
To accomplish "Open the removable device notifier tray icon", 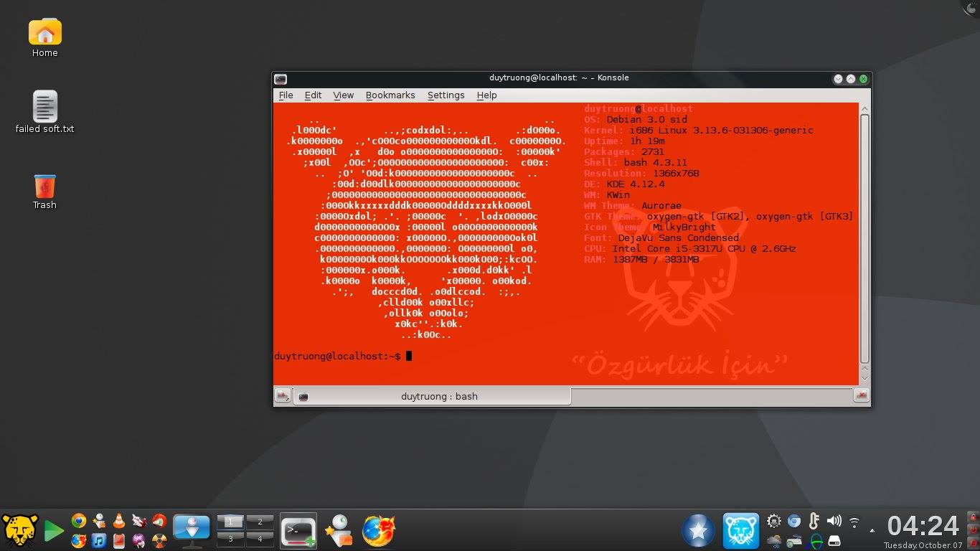I will [x=834, y=540].
